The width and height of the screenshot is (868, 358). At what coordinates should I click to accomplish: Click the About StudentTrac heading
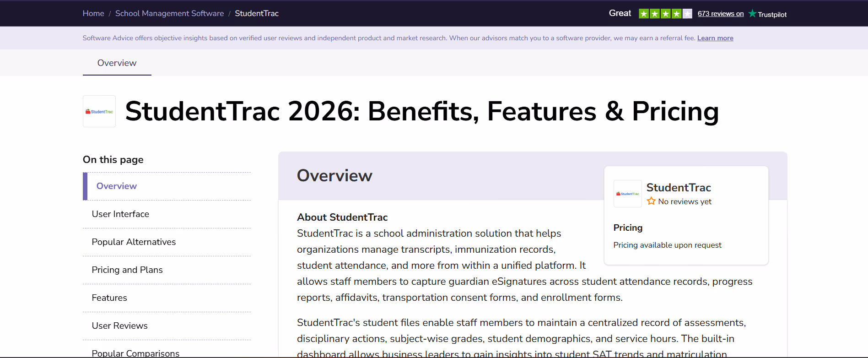(342, 217)
